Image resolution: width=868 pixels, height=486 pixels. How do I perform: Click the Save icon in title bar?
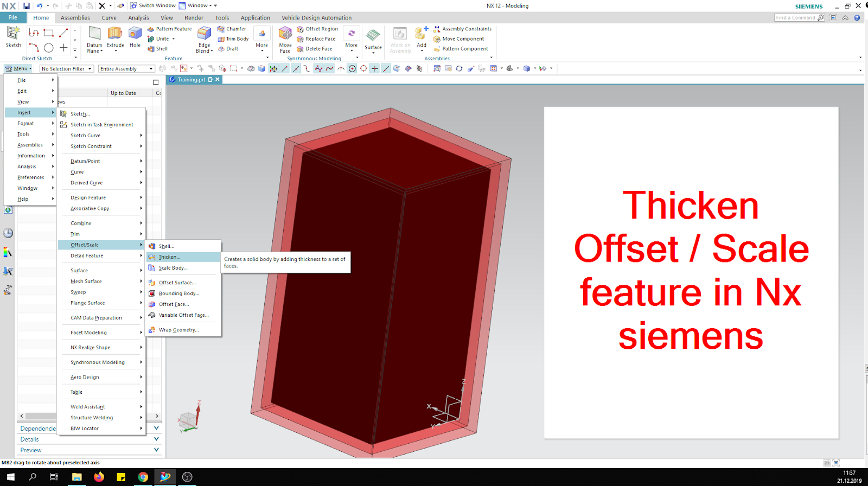click(x=26, y=6)
